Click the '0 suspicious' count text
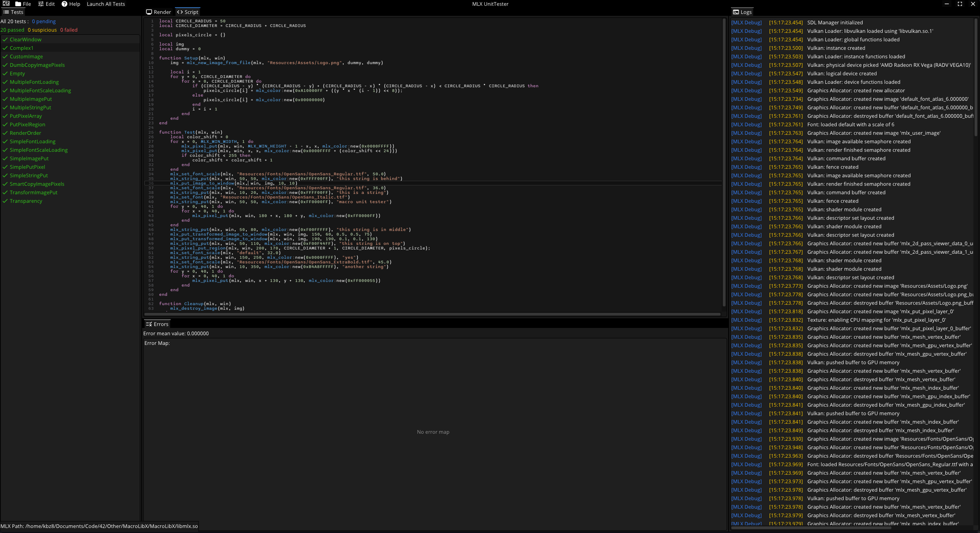 click(x=42, y=30)
